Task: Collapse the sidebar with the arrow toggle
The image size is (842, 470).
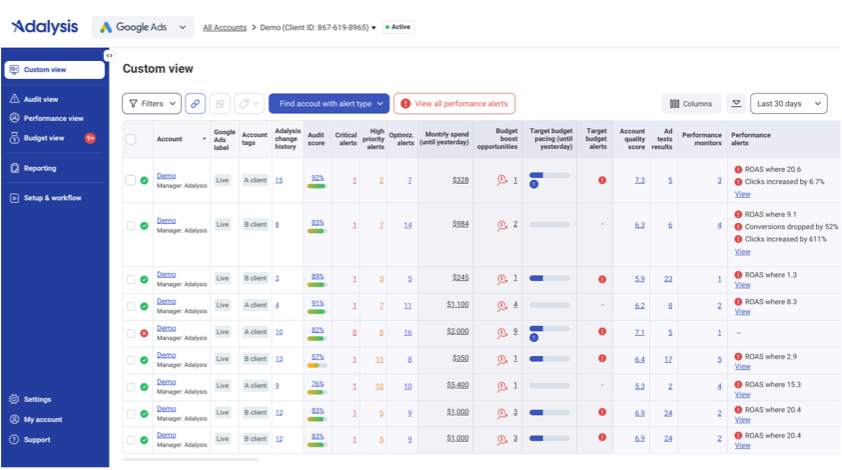Action: click(109, 56)
